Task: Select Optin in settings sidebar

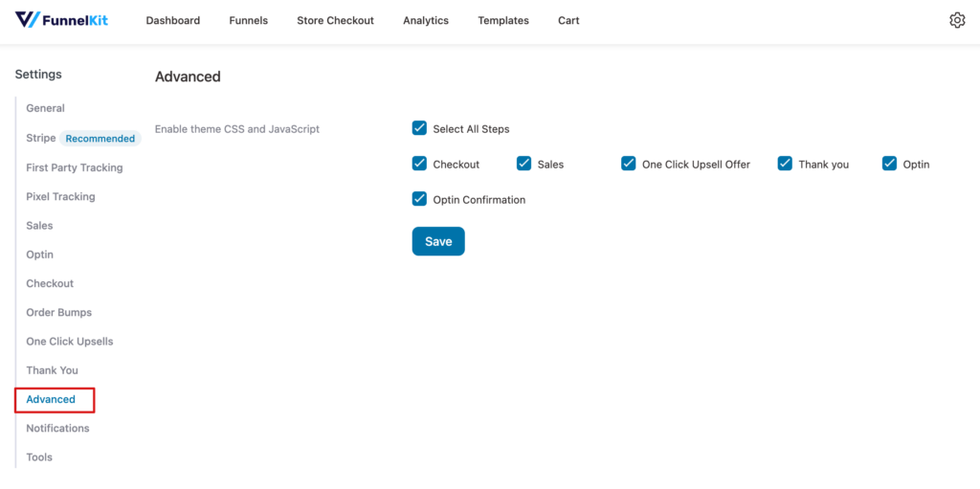Action: point(39,255)
